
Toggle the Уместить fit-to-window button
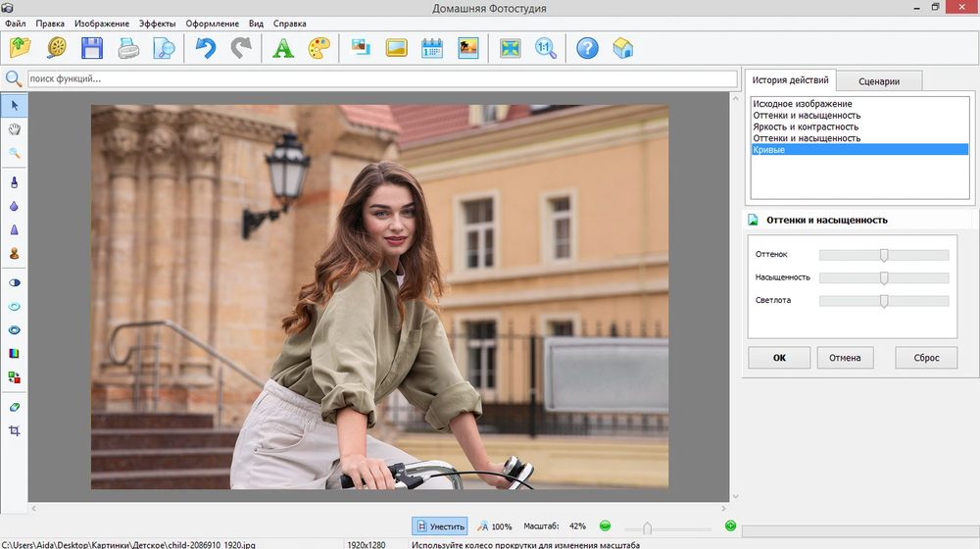pyautogui.click(x=439, y=526)
